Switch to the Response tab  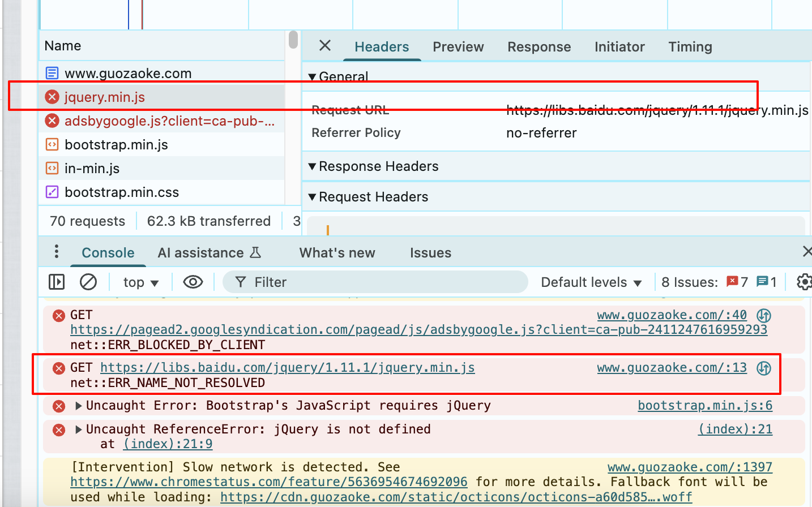pos(539,47)
